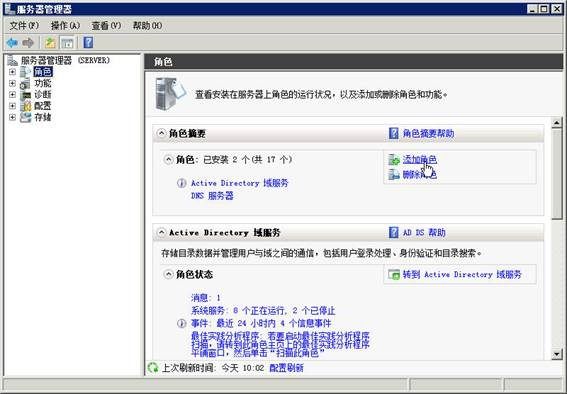The image size is (567, 394).
Task: Click the 诊断 node icon in tree
Action: click(x=25, y=95)
